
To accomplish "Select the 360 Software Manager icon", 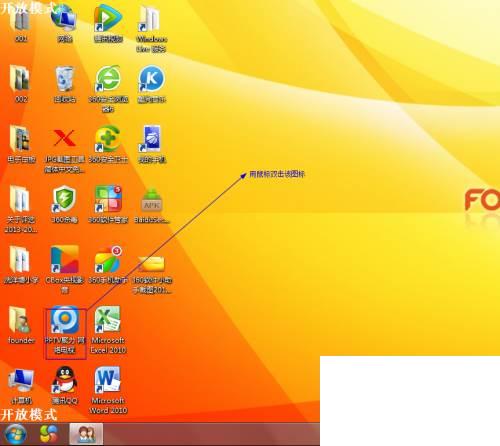I will point(108,204).
